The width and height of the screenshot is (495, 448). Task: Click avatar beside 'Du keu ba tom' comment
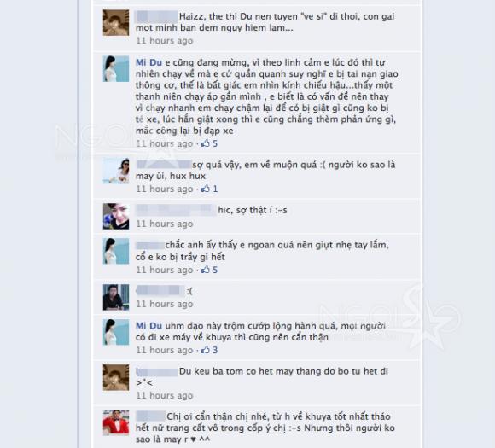116,377
